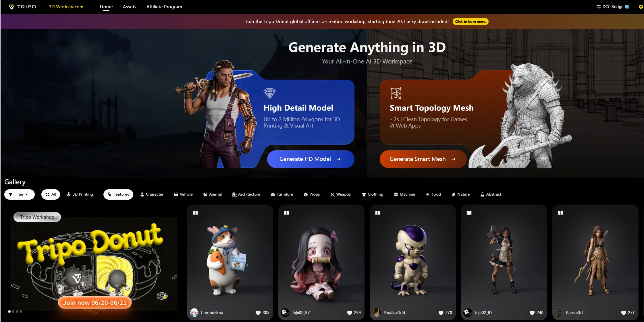Image resolution: width=644 pixels, height=322 pixels.
Task: Open the Assets menu item
Action: [129, 7]
